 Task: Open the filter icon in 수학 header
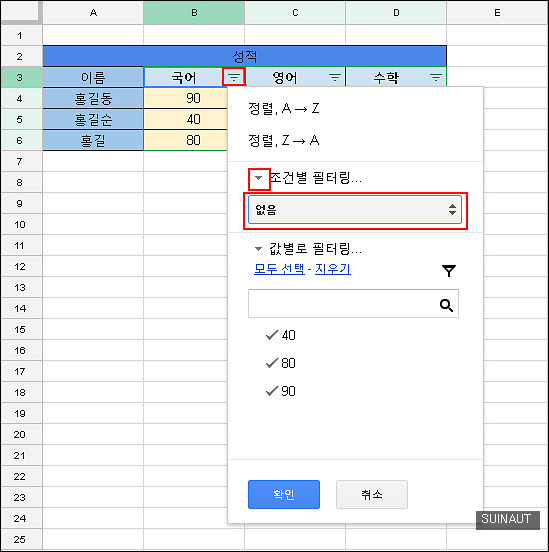point(436,77)
